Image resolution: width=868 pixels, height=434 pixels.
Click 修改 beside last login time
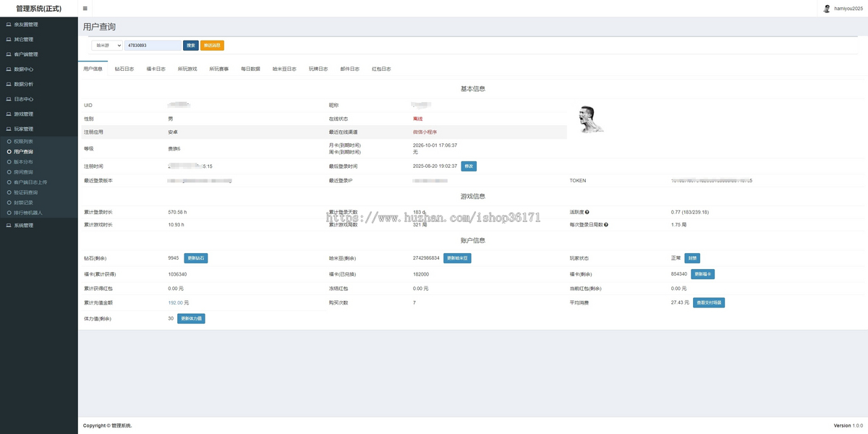469,166
